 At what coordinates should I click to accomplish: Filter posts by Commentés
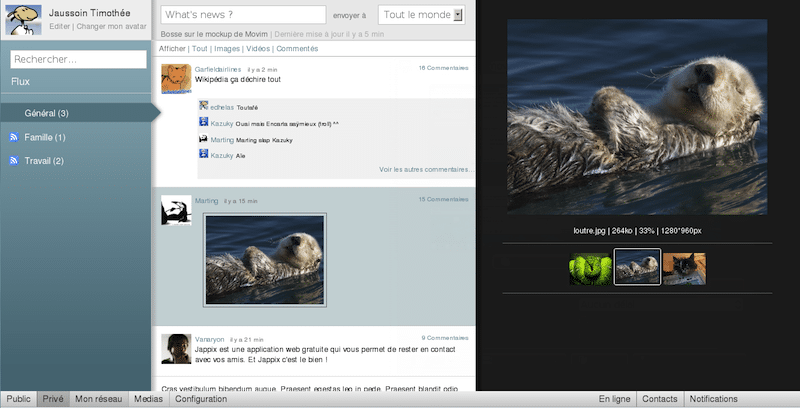click(x=297, y=48)
